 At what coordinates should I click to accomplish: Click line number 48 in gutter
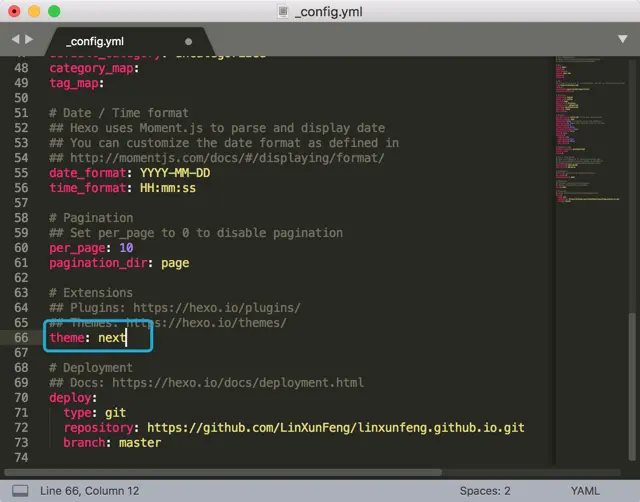click(x=21, y=68)
